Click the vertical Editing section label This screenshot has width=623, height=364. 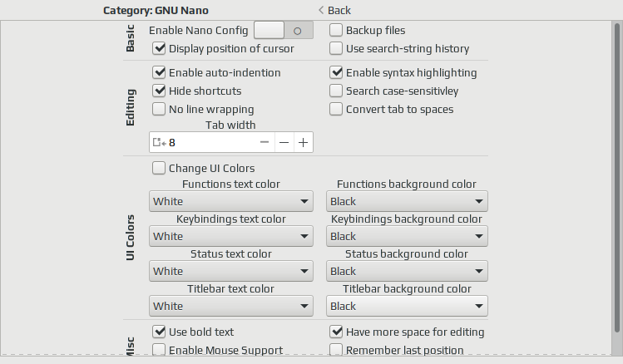[130, 107]
